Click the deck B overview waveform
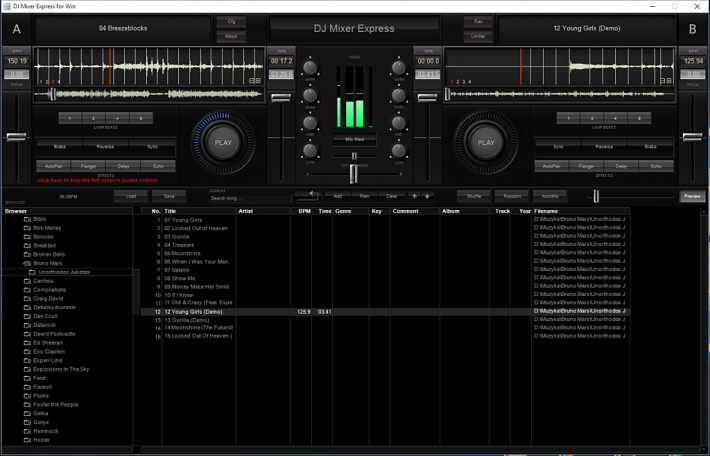This screenshot has height=456, width=710. tap(559, 94)
